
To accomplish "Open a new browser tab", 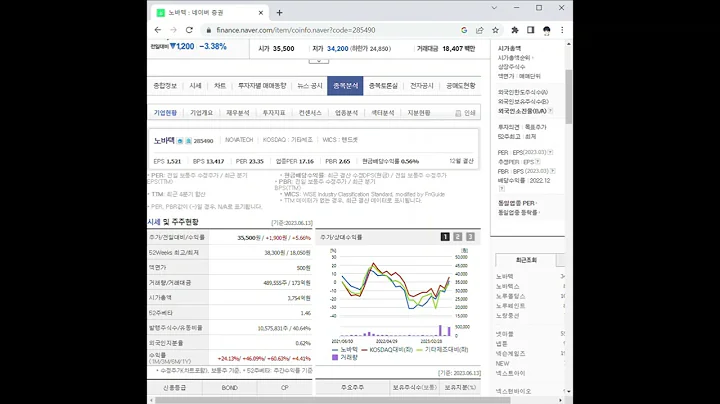I will coord(279,13).
